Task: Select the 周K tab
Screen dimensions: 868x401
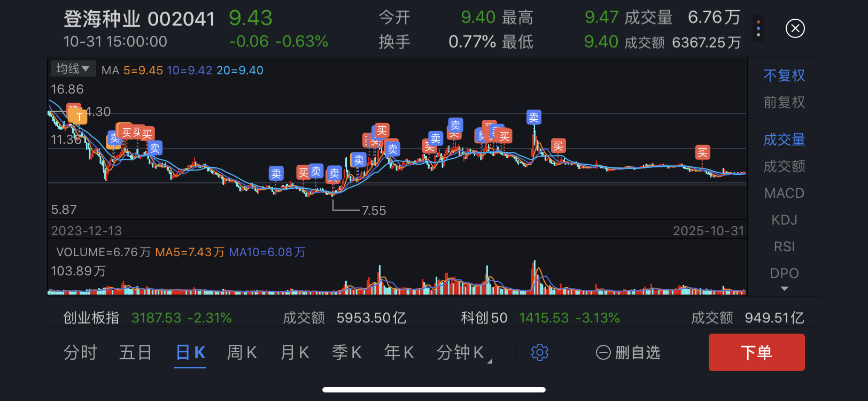Action: tap(242, 352)
